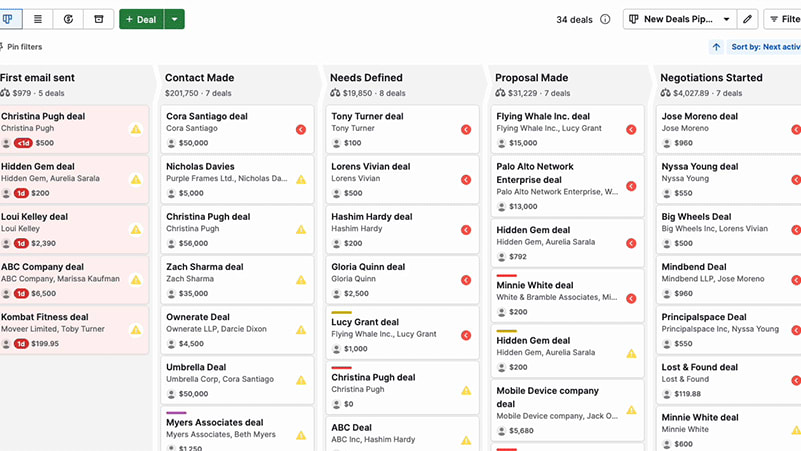Toggle sort direction arrow
Image resolution: width=801 pixels, height=451 pixels.
pos(716,47)
